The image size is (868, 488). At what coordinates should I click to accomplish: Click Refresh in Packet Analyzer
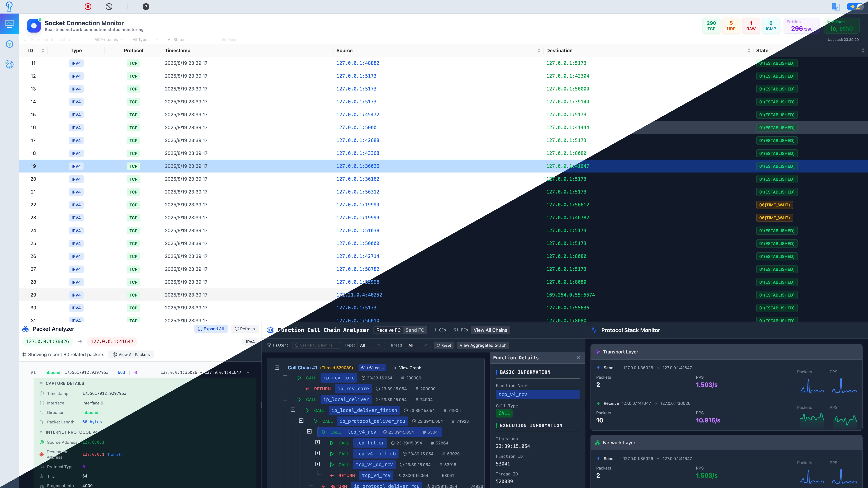click(x=245, y=329)
